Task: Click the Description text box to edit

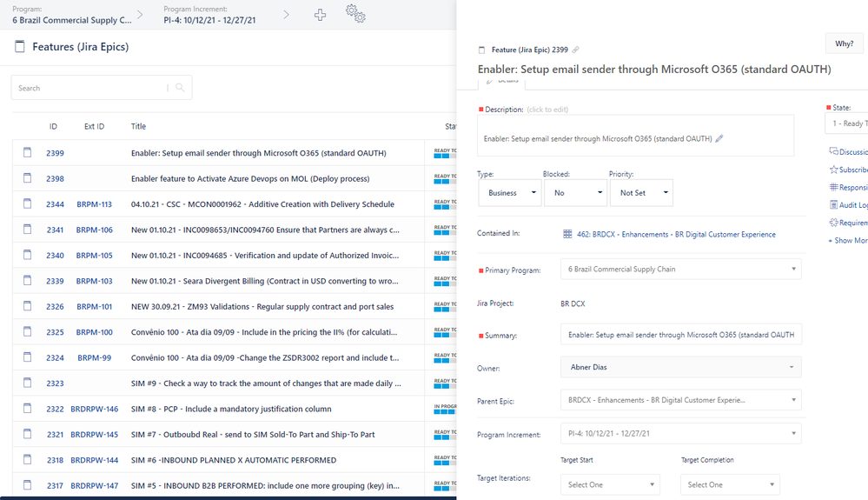Action: click(x=635, y=137)
